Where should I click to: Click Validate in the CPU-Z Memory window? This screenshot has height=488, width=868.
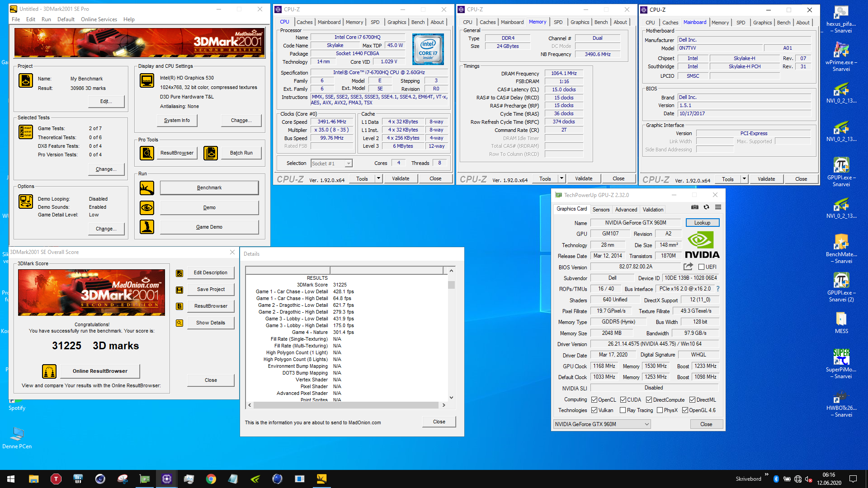[583, 178]
